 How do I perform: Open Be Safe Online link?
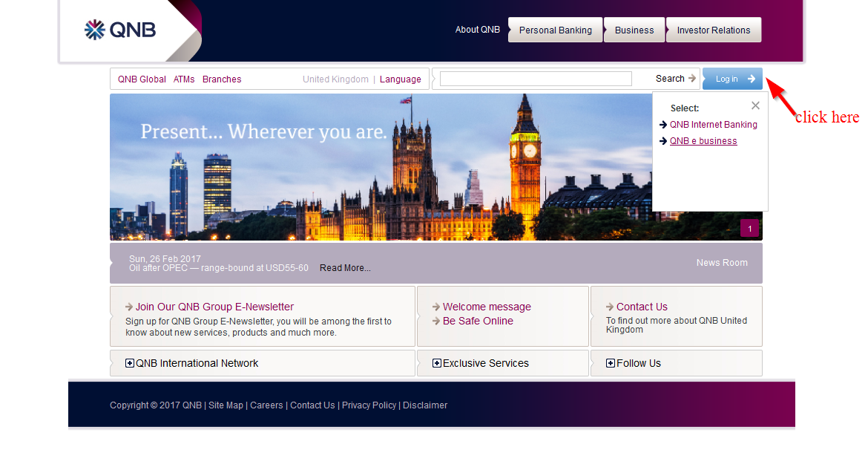pos(478,321)
